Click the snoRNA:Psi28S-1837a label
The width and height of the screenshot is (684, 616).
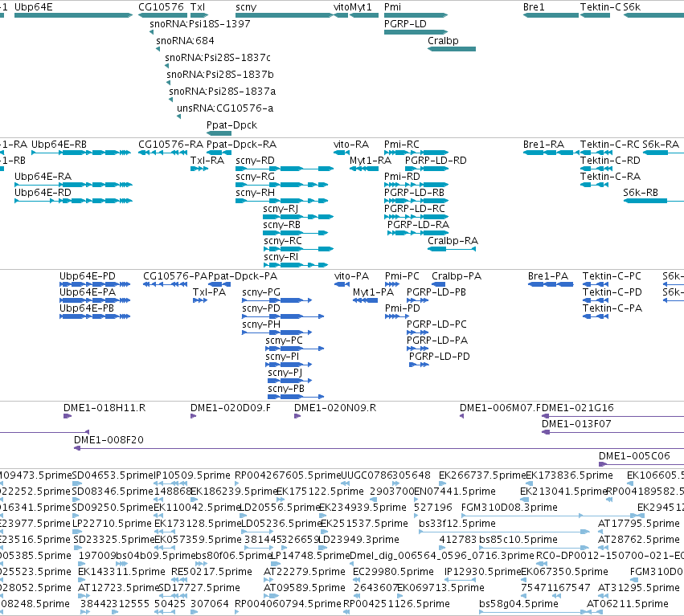click(223, 92)
